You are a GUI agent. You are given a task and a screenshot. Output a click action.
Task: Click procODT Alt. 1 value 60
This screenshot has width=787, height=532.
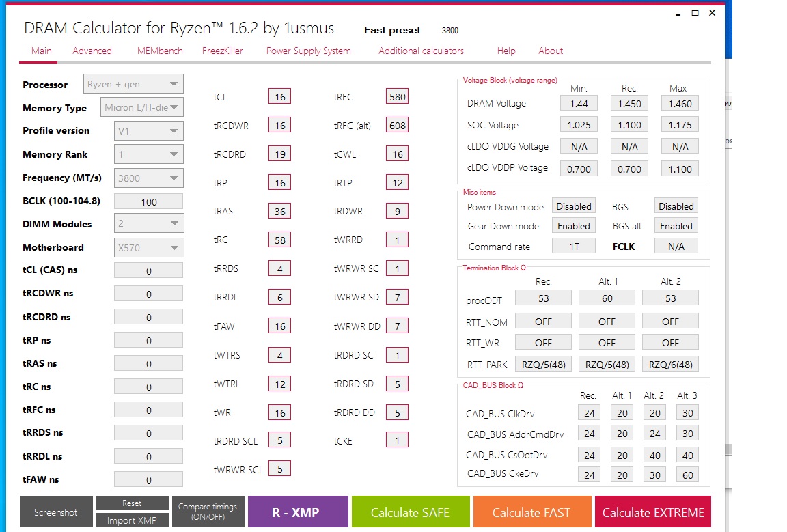607,298
